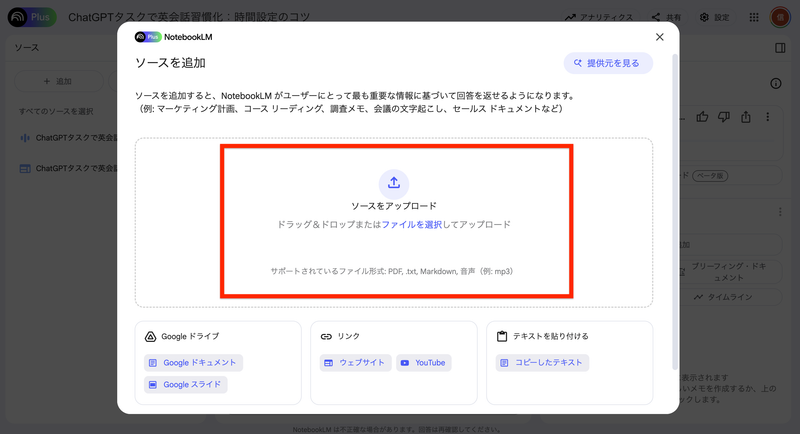Click the YouTube play icon

pos(405,363)
